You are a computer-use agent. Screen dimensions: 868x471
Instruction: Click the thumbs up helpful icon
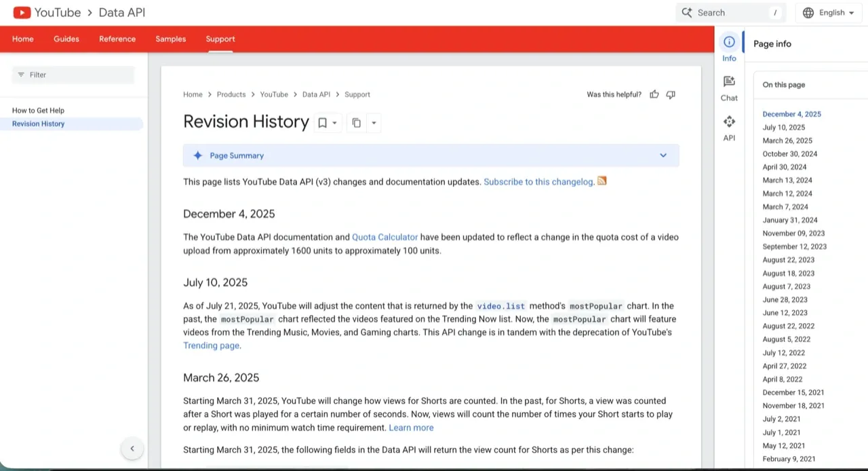[654, 94]
